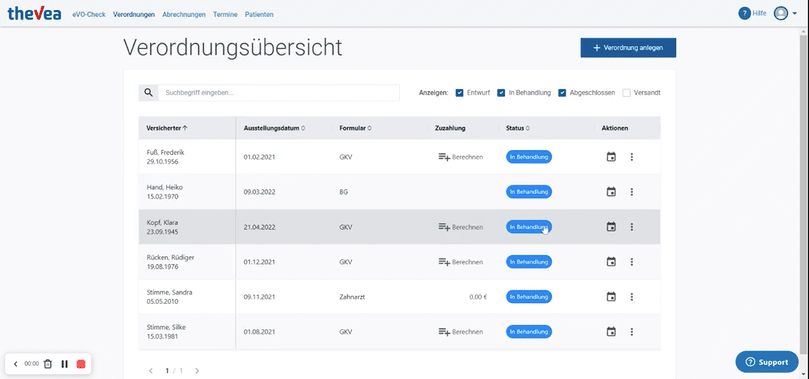Sort by Formular column
The image size is (809, 379).
pos(355,128)
